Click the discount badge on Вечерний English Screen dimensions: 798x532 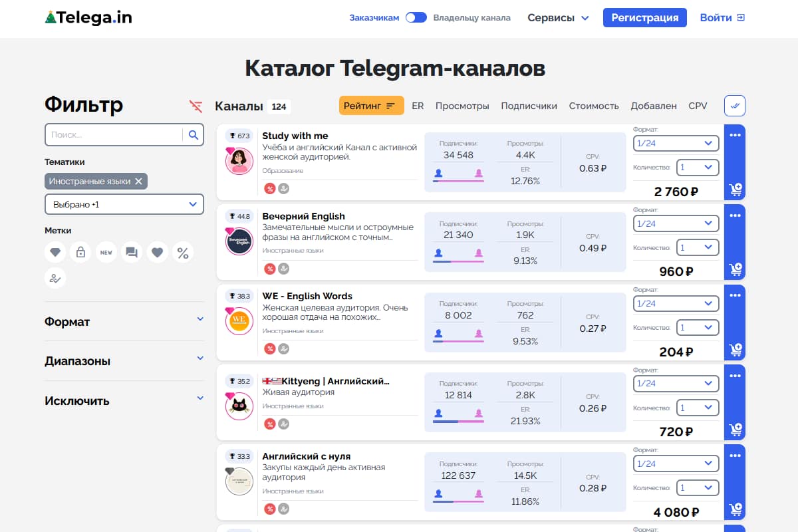(269, 269)
